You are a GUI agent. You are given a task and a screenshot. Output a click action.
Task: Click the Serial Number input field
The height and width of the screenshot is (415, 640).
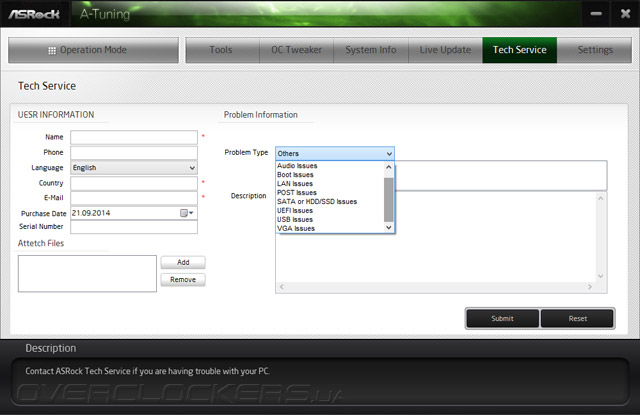click(x=134, y=227)
